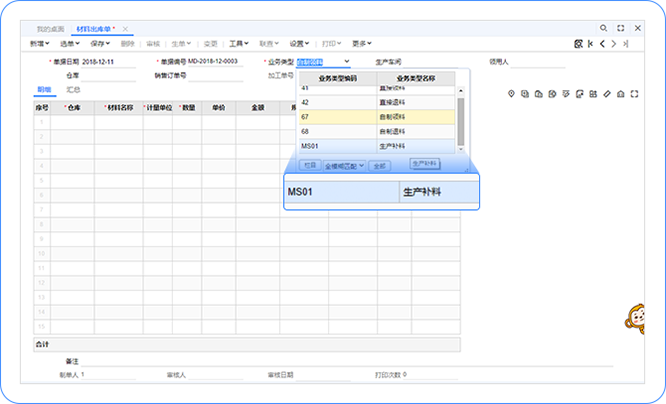
Task: Jump to the last record arrow
Action: pyautogui.click(x=625, y=44)
